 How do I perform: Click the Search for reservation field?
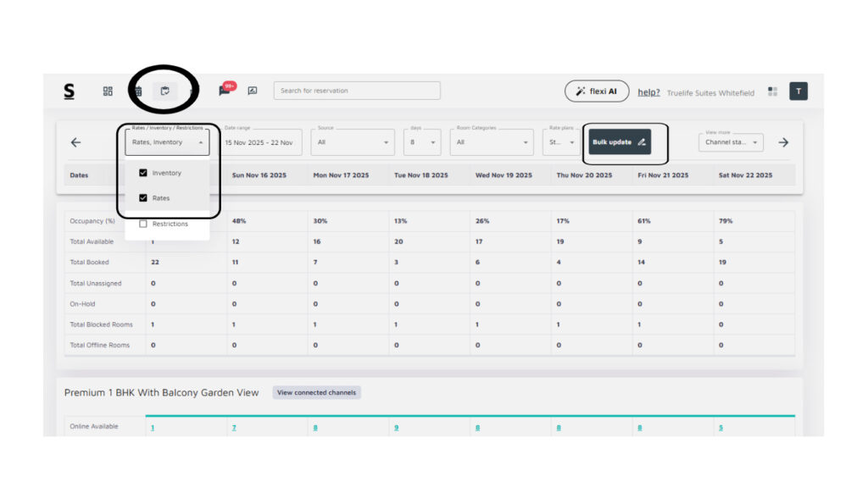click(x=356, y=91)
